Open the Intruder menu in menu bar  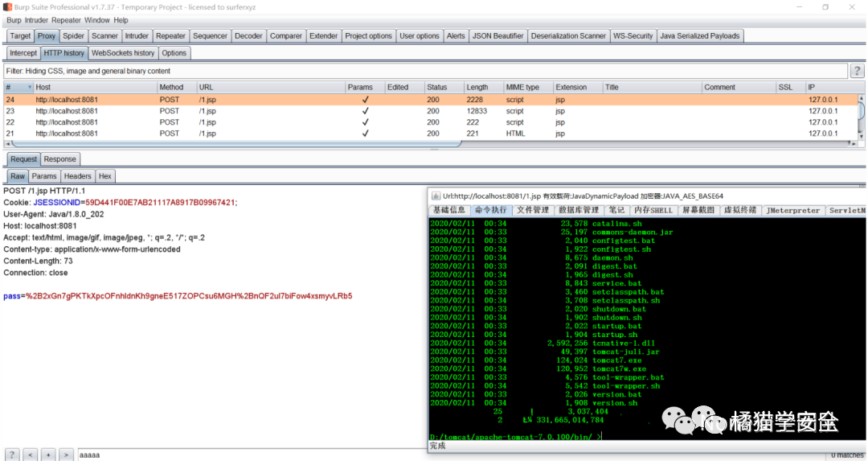pyautogui.click(x=36, y=20)
